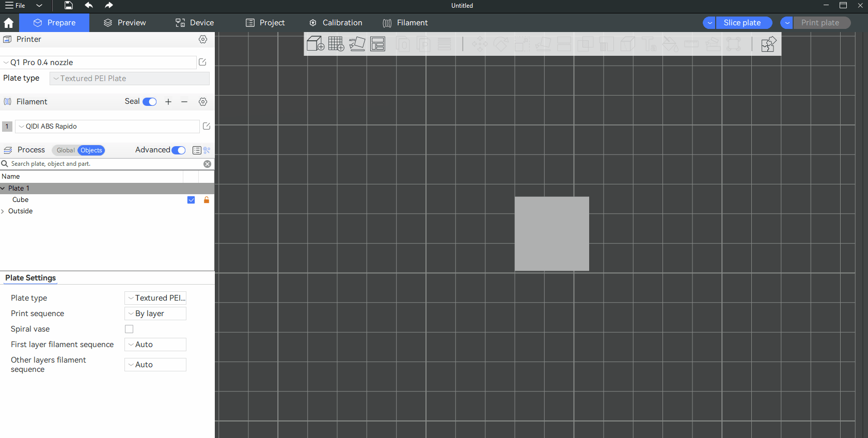Click the Add plate grid icon
The image size is (868, 438).
tap(336, 44)
